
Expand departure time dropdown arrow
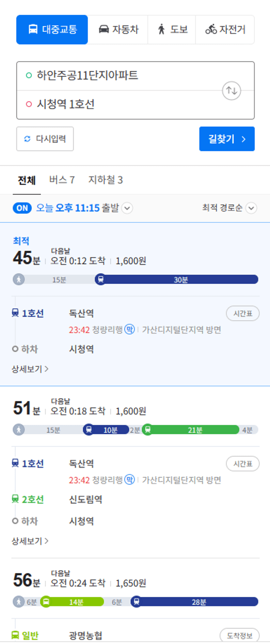coord(127,208)
